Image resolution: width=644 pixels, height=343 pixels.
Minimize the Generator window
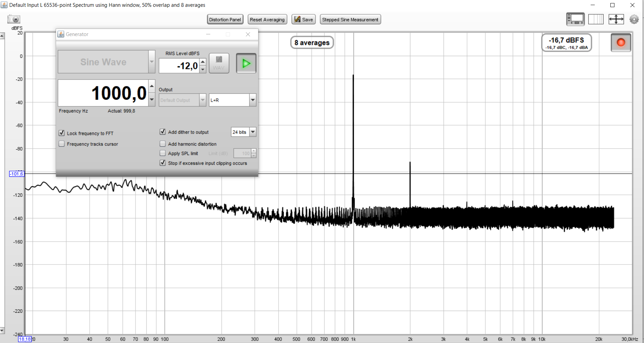[x=208, y=34]
